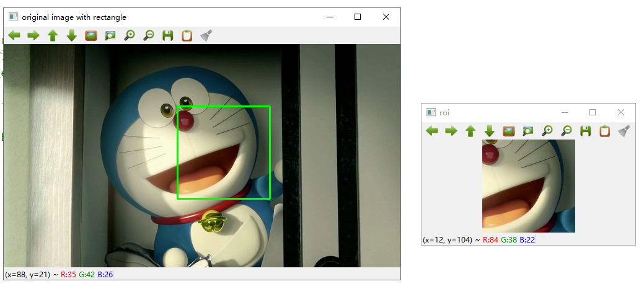Image resolution: width=644 pixels, height=289 pixels.
Task: Click the original image window app icon
Action: [14, 17]
